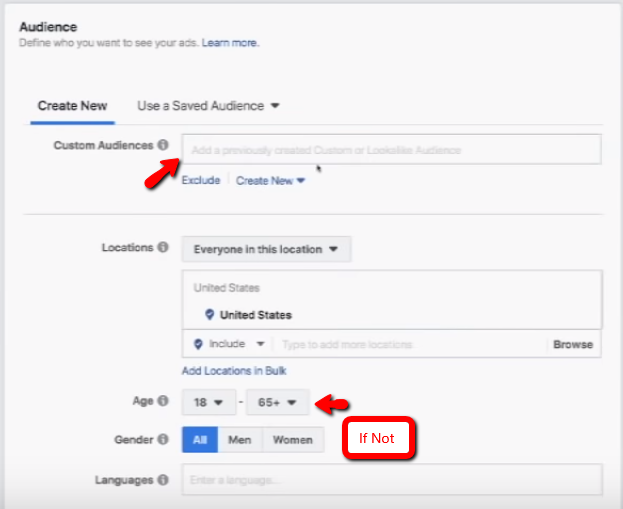Select the Women gender option
The image size is (623, 509).
293,439
